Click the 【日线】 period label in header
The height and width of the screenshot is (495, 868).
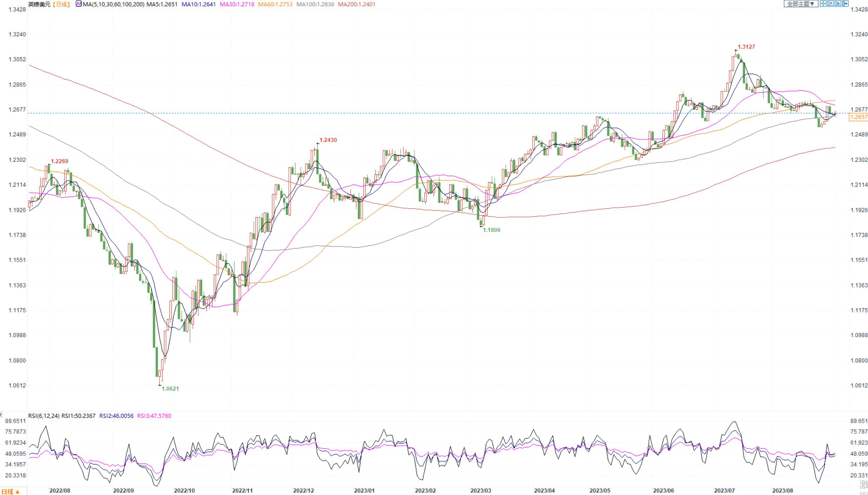click(62, 4)
